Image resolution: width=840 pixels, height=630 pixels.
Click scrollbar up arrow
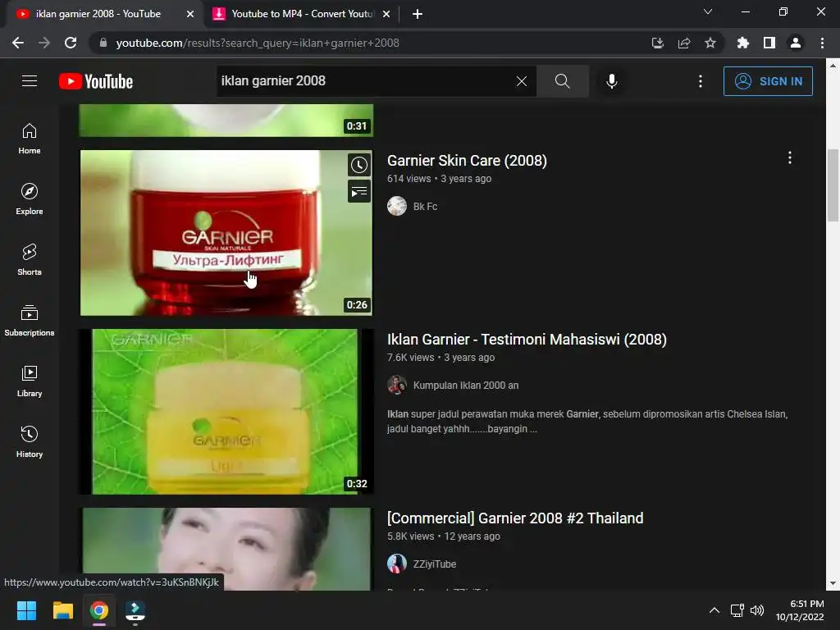[833, 66]
